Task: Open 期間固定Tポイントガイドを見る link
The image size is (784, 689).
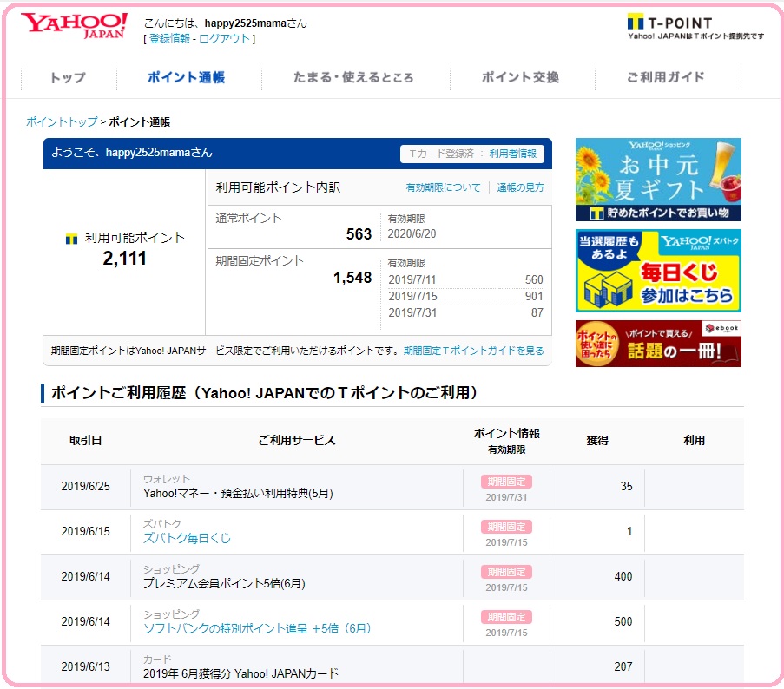Action: (473, 351)
